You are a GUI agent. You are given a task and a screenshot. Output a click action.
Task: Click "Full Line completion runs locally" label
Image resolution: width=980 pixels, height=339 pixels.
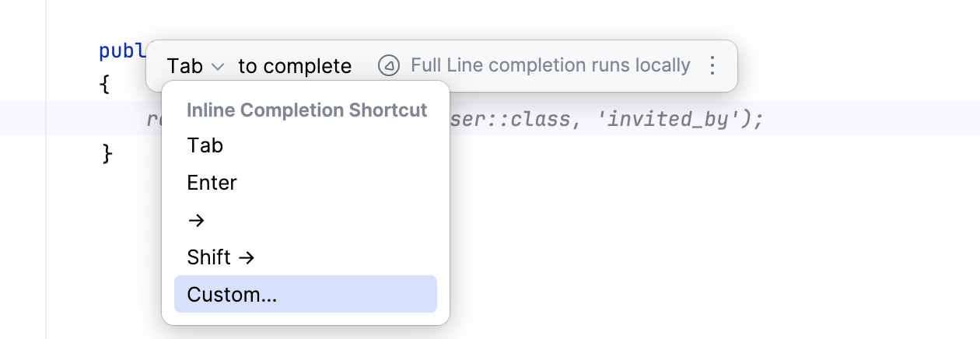click(550, 66)
